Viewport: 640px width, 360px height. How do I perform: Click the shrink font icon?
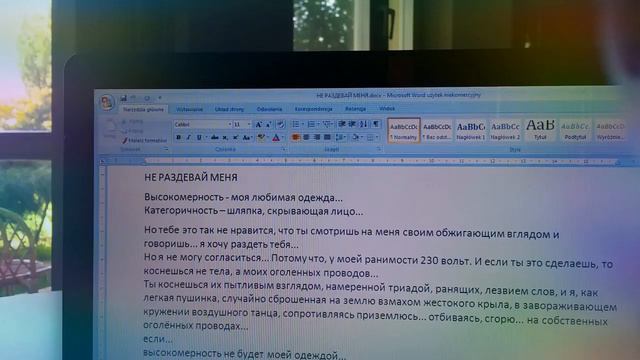(x=269, y=124)
